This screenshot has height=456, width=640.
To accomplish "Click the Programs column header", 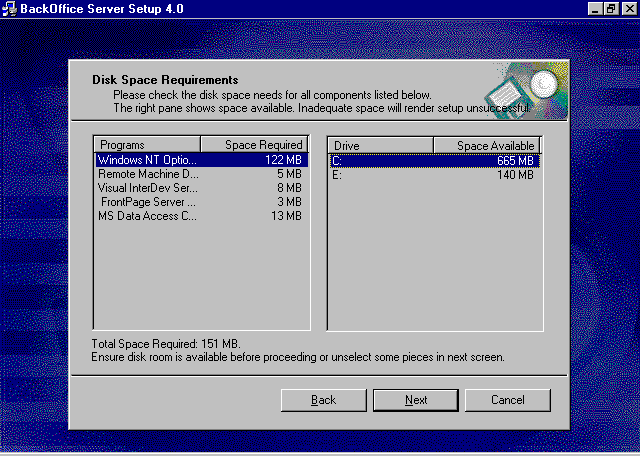I will coord(148,145).
